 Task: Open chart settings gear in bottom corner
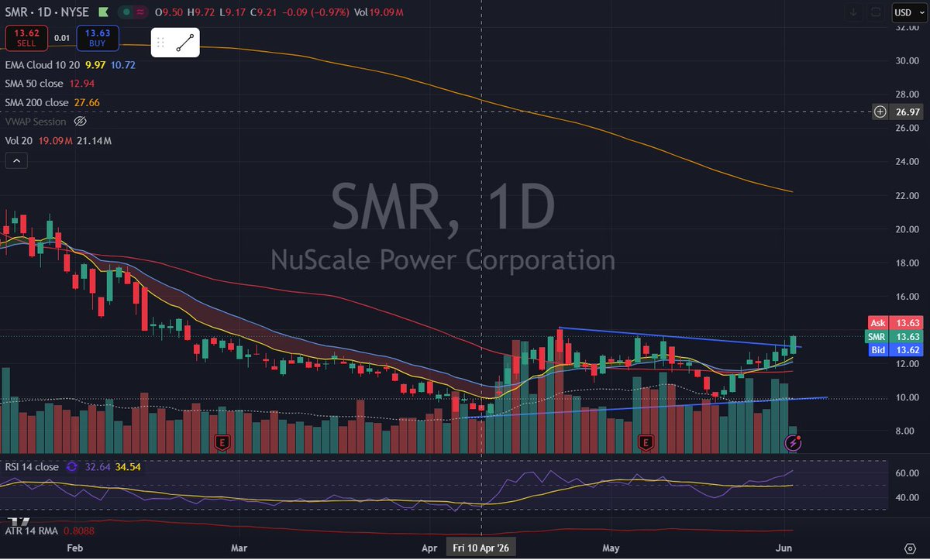[910, 548]
